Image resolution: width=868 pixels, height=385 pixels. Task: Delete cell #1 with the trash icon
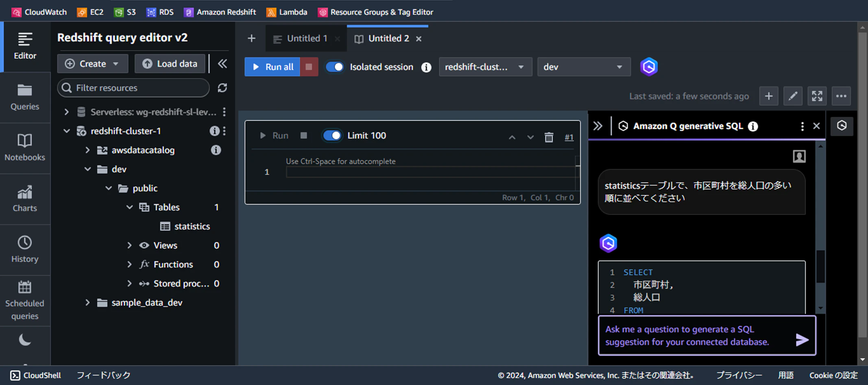(549, 137)
